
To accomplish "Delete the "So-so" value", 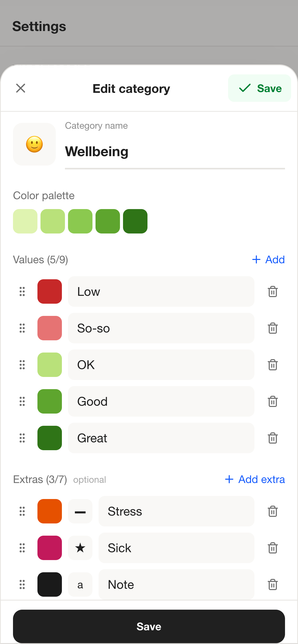I will click(273, 328).
